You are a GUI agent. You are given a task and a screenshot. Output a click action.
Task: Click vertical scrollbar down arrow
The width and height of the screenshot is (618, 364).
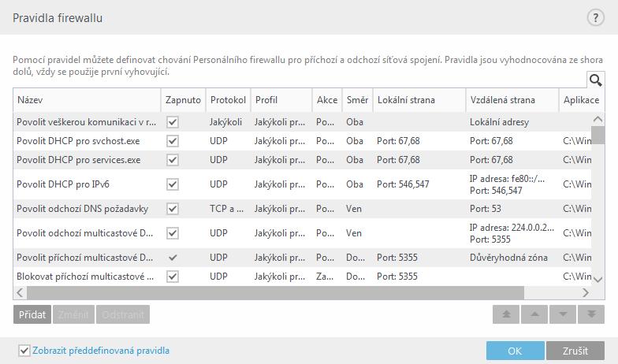pyautogui.click(x=598, y=280)
